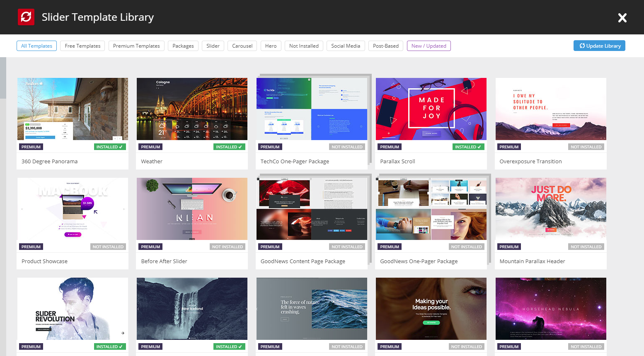The height and width of the screenshot is (356, 644).
Task: Select the Packages filter button
Action: [183, 46]
